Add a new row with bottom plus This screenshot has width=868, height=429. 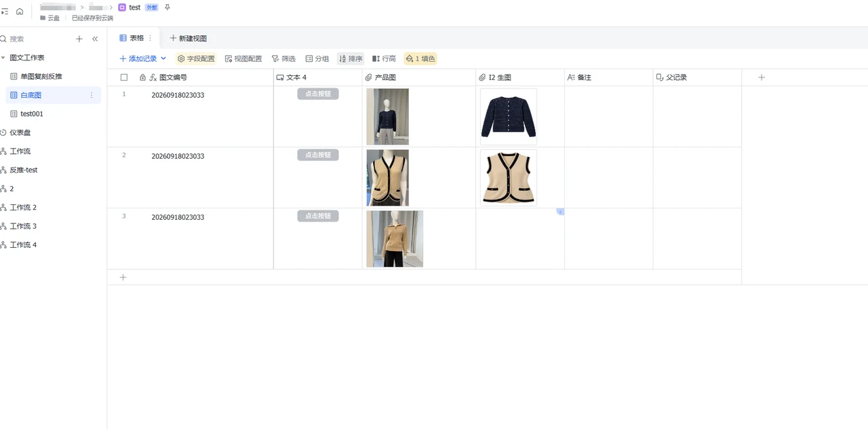coord(123,277)
